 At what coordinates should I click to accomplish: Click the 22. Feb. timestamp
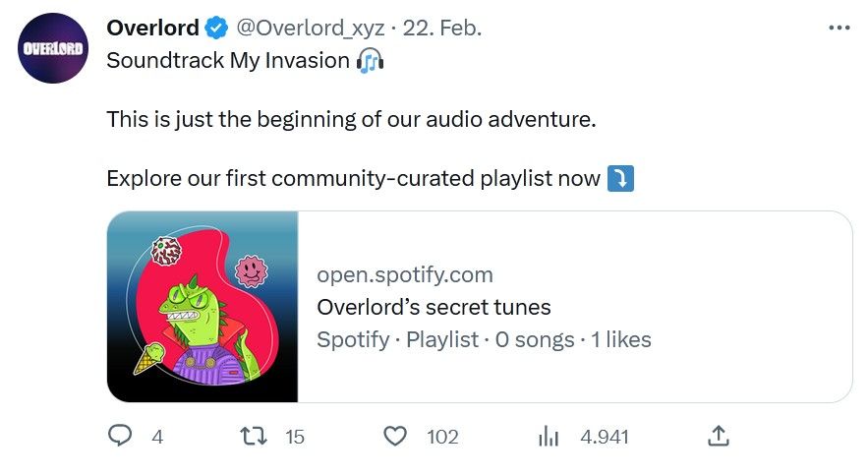[442, 28]
